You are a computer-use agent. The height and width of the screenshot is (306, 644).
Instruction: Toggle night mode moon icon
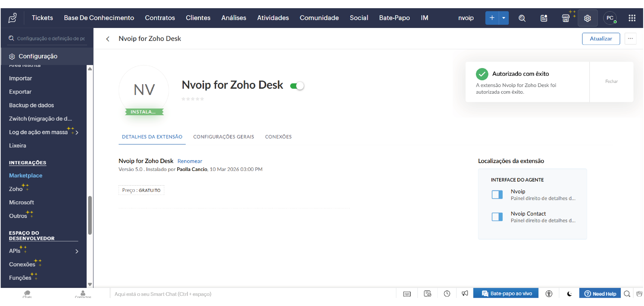569,294
